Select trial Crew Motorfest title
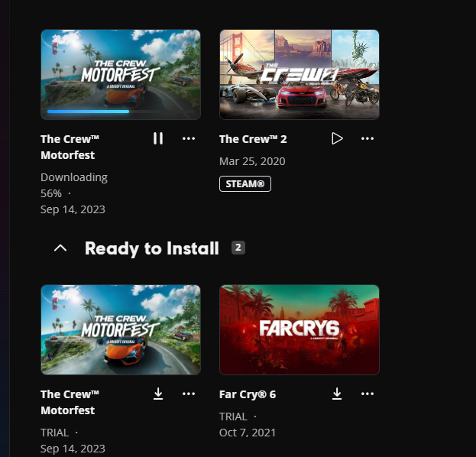Viewport: 476px width, 457px height. 70,402
